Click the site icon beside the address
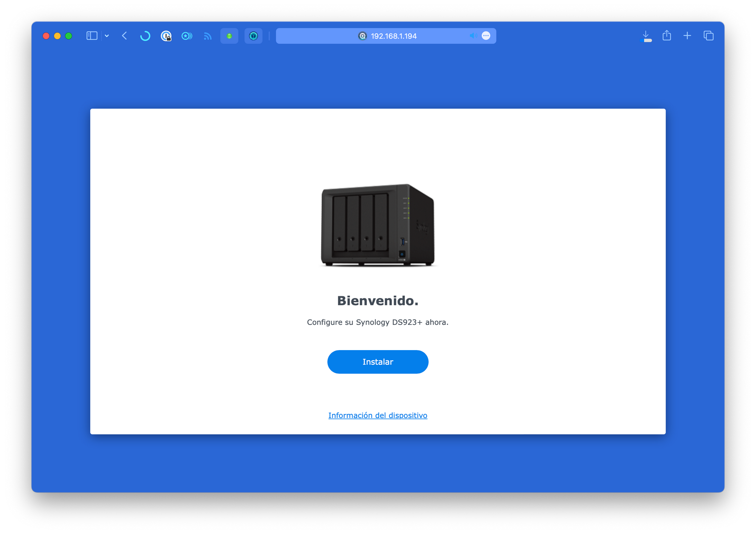Image resolution: width=756 pixels, height=534 pixels. 362,36
